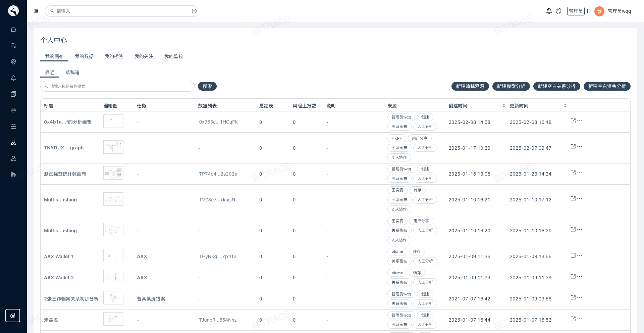Image resolution: width=644 pixels, height=333 pixels.
Task: Click 管理员wqq username in header
Action: [619, 11]
